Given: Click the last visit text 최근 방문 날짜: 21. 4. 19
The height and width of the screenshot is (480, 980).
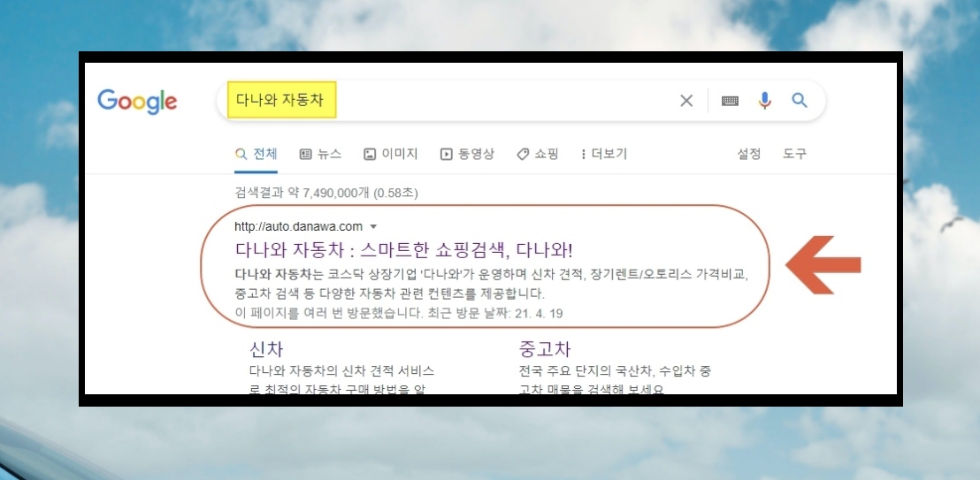Looking at the screenshot, I should click(x=495, y=313).
